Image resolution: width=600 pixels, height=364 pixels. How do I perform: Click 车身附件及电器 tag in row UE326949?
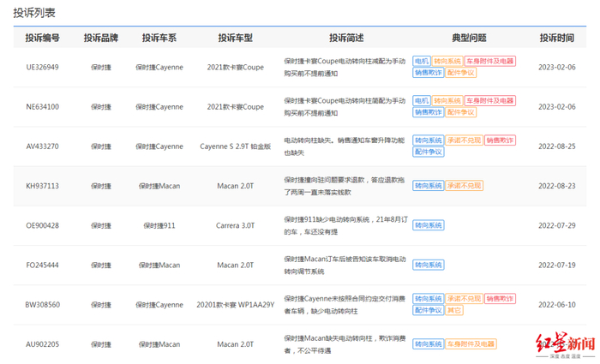pos(490,61)
